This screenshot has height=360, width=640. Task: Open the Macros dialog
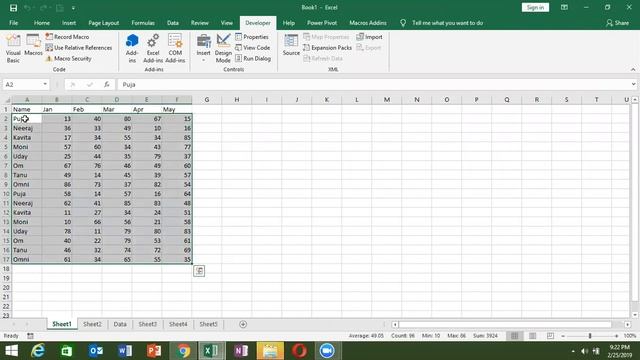(33, 46)
